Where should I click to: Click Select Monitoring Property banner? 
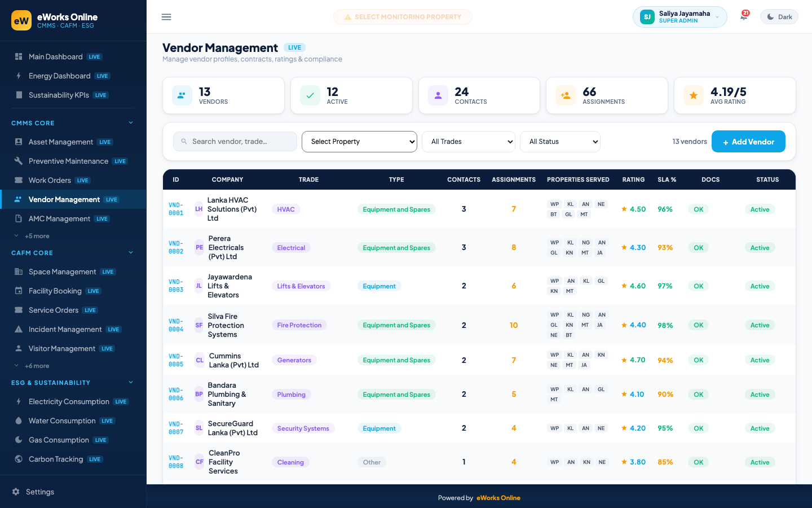403,17
